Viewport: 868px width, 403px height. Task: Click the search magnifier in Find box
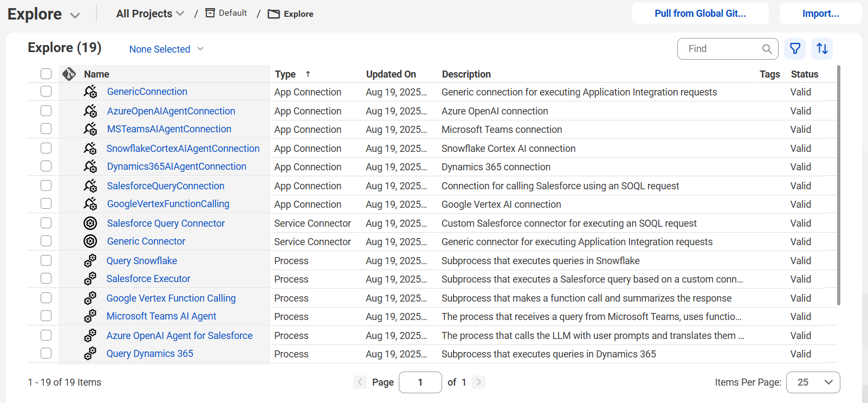tap(767, 49)
